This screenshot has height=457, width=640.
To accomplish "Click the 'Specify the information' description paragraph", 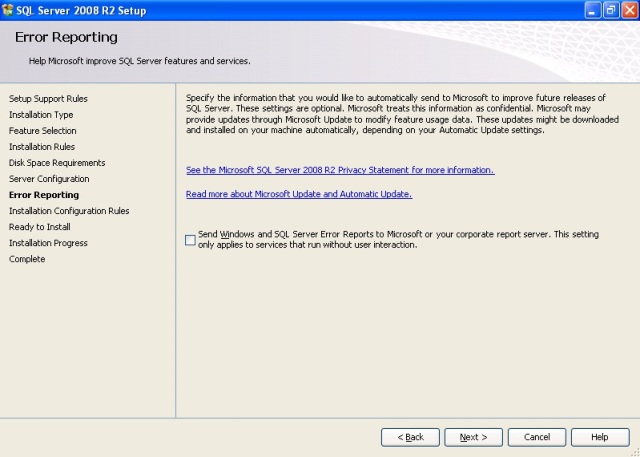I will pyautogui.click(x=402, y=114).
